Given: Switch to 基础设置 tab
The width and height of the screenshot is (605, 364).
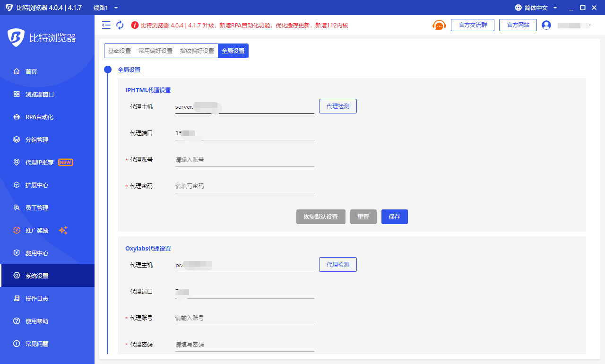Looking at the screenshot, I should [x=120, y=51].
